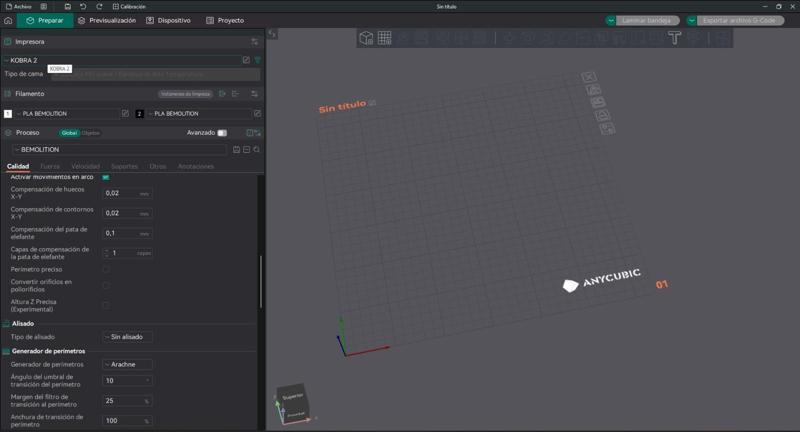Edit filament 2 preset
The height and width of the screenshot is (432, 800).
(257, 113)
